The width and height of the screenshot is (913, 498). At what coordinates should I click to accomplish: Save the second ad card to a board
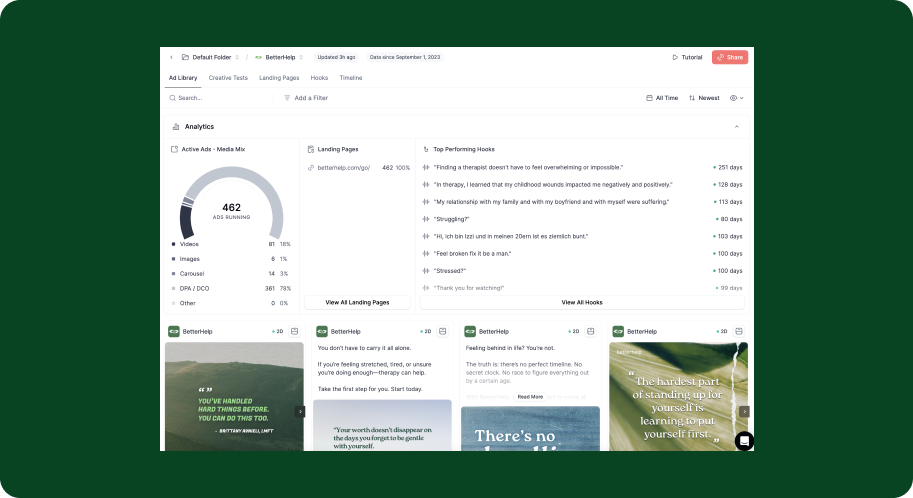(443, 331)
